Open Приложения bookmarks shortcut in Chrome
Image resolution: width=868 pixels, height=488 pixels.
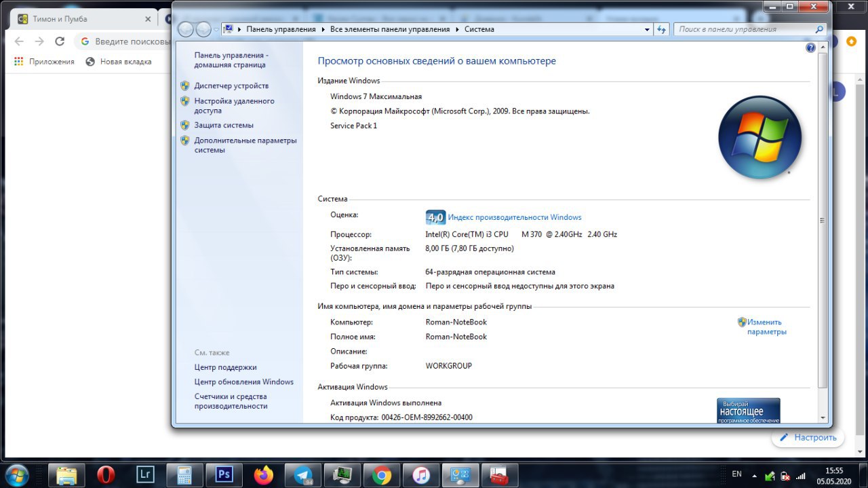coord(44,61)
